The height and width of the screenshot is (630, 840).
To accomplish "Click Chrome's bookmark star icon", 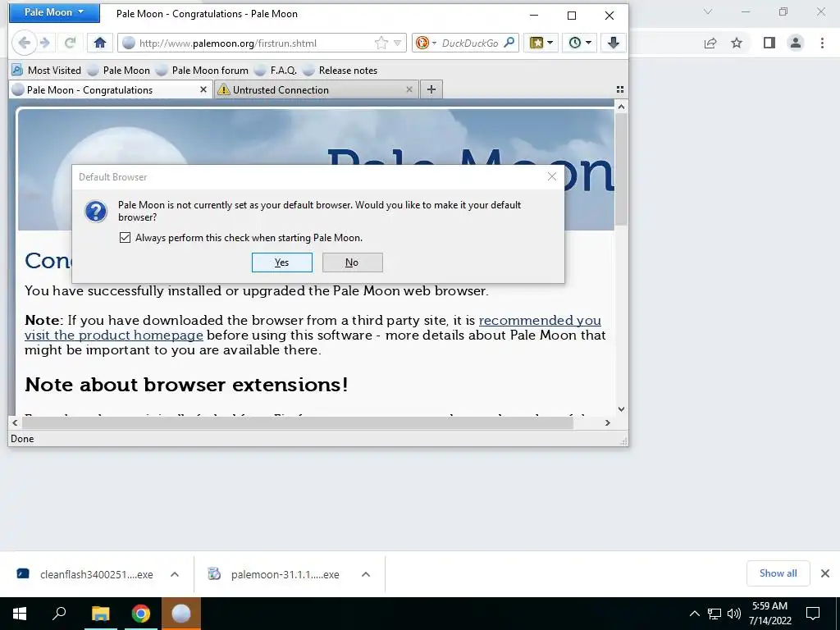I will point(737,43).
